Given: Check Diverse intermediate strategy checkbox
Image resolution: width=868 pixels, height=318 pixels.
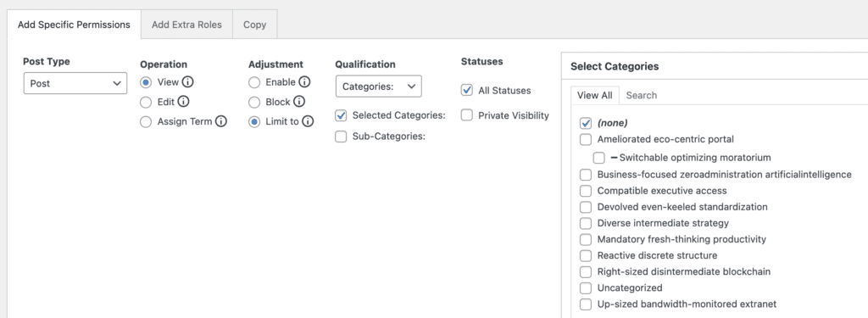Looking at the screenshot, I should [x=586, y=224].
